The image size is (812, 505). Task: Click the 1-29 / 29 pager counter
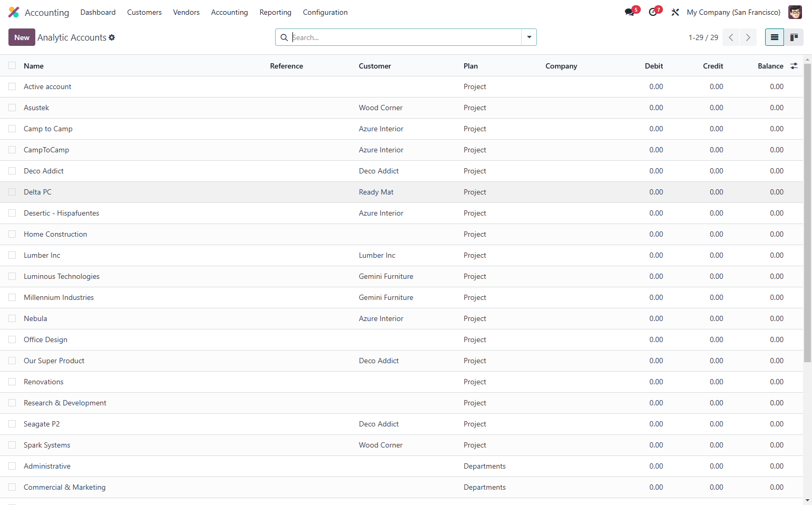703,37
